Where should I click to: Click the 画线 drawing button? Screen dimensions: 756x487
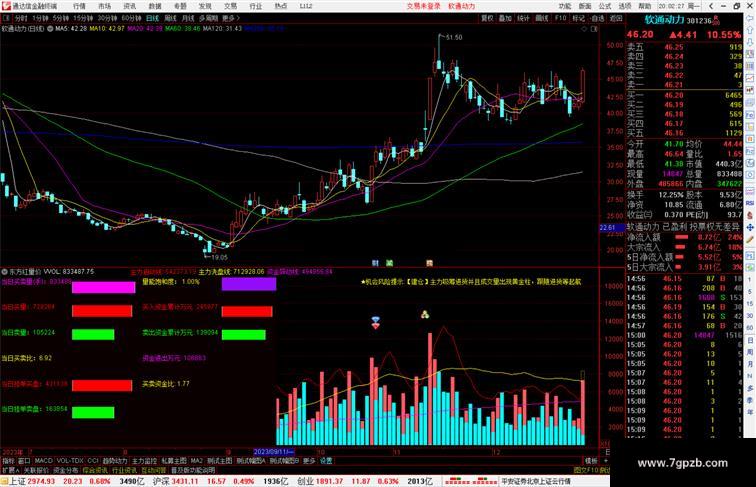coord(542,18)
